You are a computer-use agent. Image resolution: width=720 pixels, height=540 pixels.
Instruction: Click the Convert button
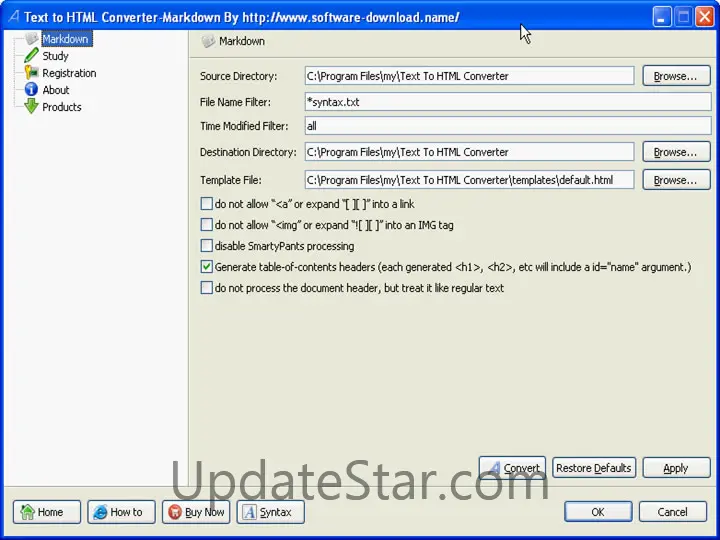[512, 467]
